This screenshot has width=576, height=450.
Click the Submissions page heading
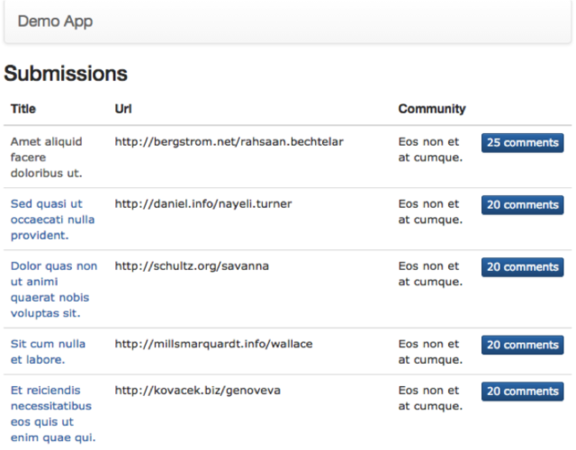pyautogui.click(x=66, y=73)
